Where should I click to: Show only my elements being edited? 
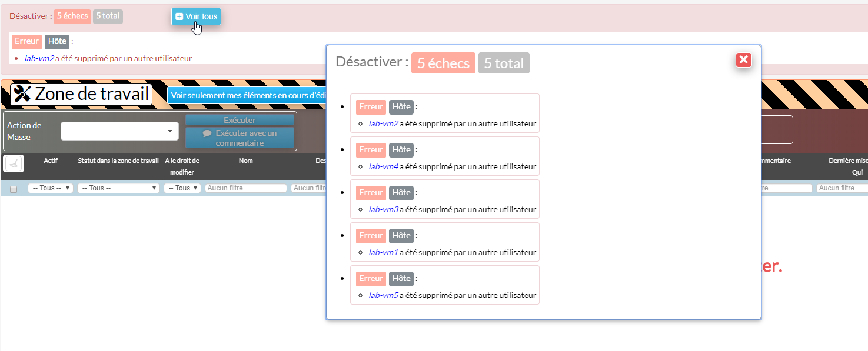click(247, 95)
